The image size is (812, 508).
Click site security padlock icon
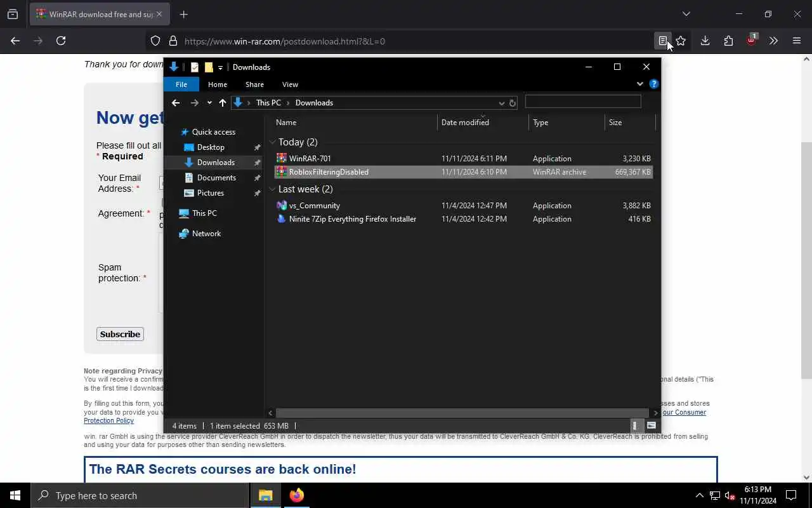(x=173, y=41)
